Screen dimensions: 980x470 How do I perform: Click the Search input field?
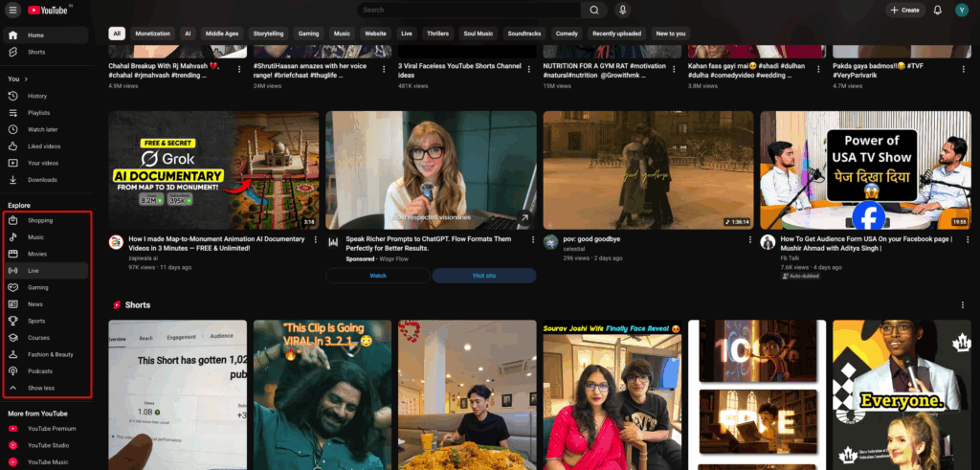(x=469, y=10)
